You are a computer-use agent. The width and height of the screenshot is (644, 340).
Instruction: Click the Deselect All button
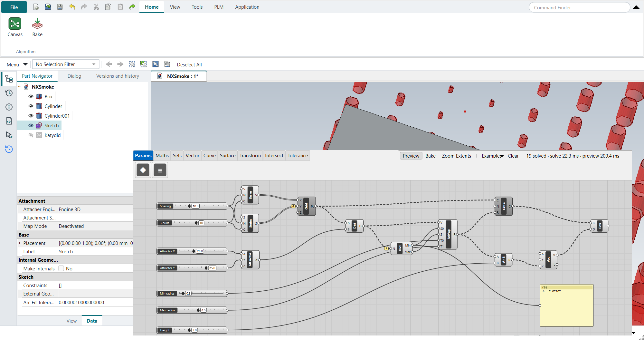(189, 64)
